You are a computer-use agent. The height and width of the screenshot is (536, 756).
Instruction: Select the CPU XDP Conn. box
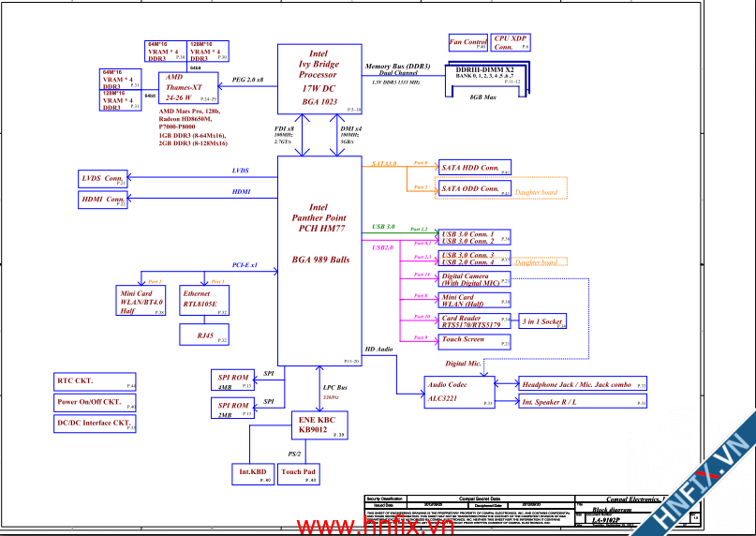(x=509, y=42)
